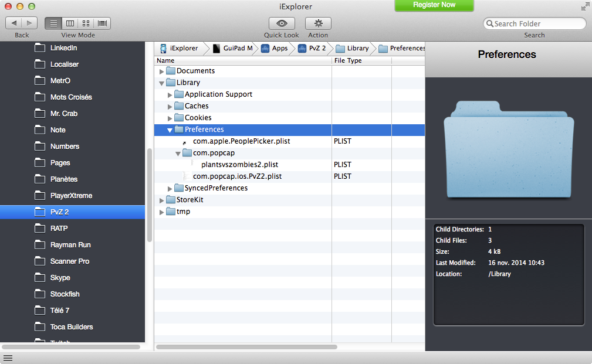This screenshot has height=364, width=592.
Task: Expand the Cookies folder
Action: 170,118
